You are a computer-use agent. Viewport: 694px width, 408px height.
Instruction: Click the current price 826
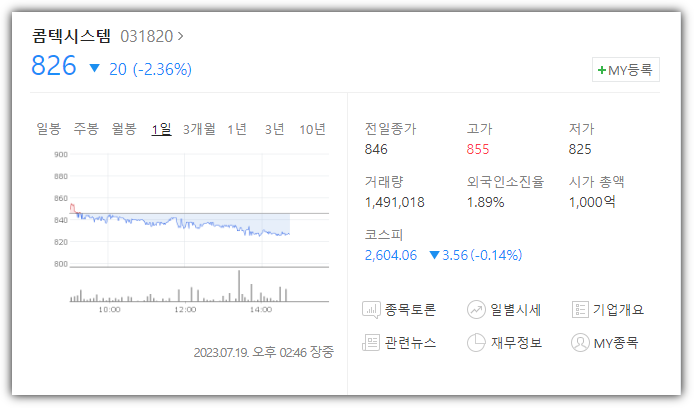pyautogui.click(x=54, y=66)
